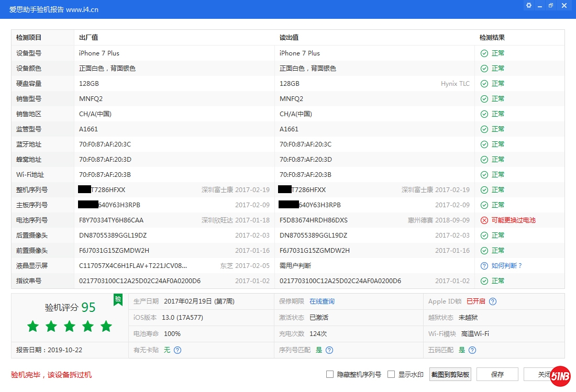This screenshot has height=392, width=576.
Task: Click the 检测项目 column header
Action: tap(29, 38)
